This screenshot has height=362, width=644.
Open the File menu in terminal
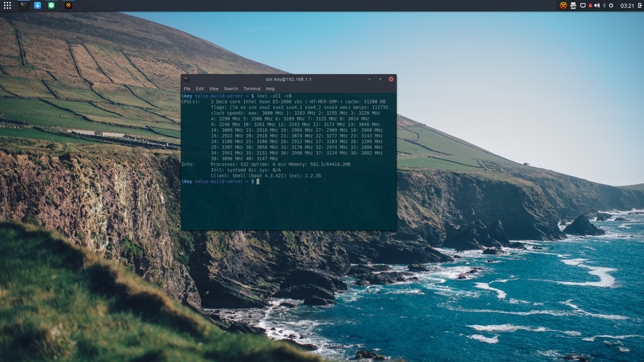(187, 89)
